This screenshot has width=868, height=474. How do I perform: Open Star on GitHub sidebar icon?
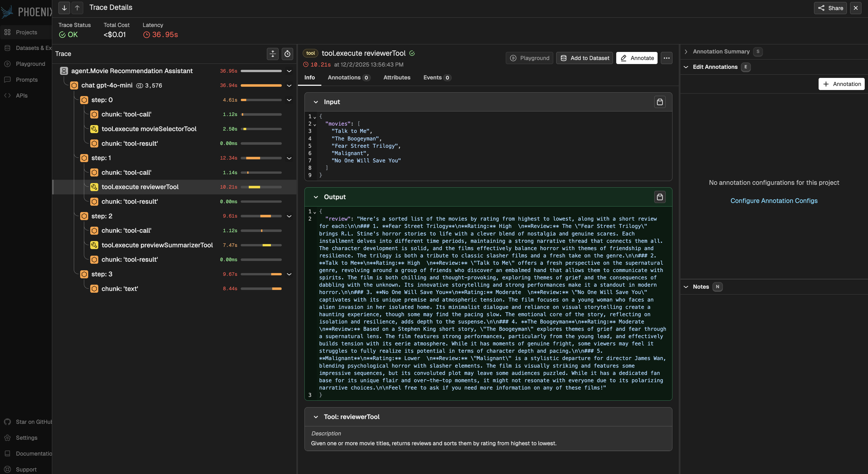7,422
